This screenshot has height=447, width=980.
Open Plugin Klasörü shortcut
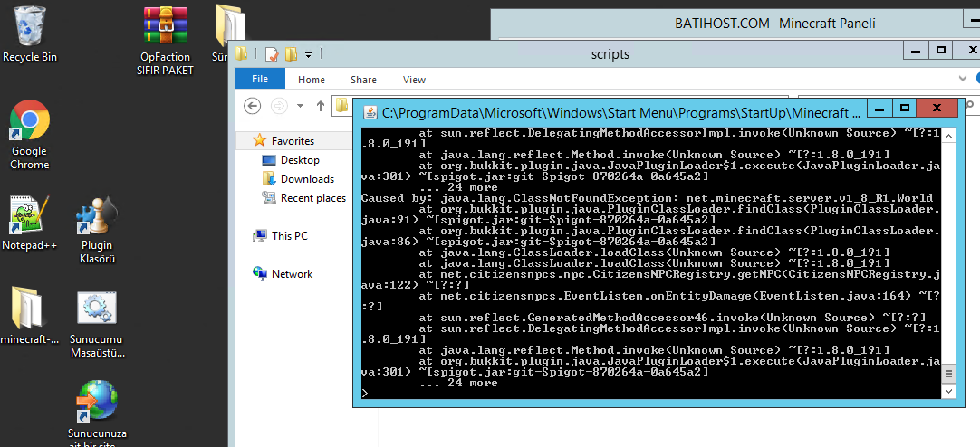click(98, 230)
